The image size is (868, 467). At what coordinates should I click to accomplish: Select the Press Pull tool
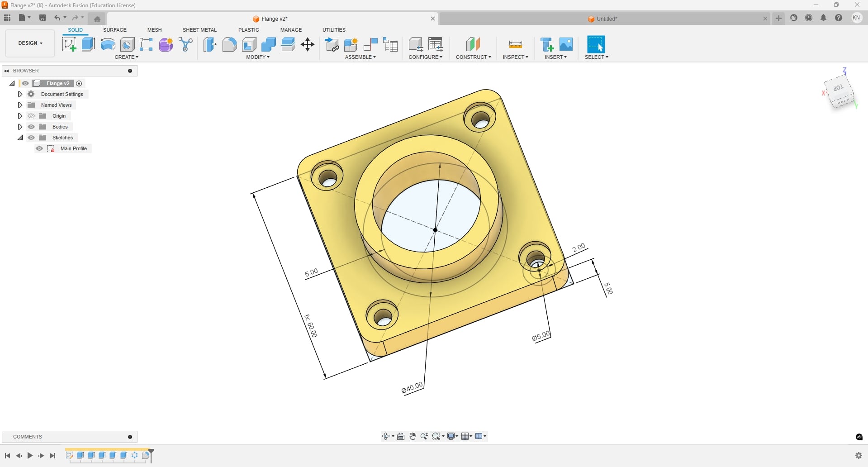(x=210, y=44)
